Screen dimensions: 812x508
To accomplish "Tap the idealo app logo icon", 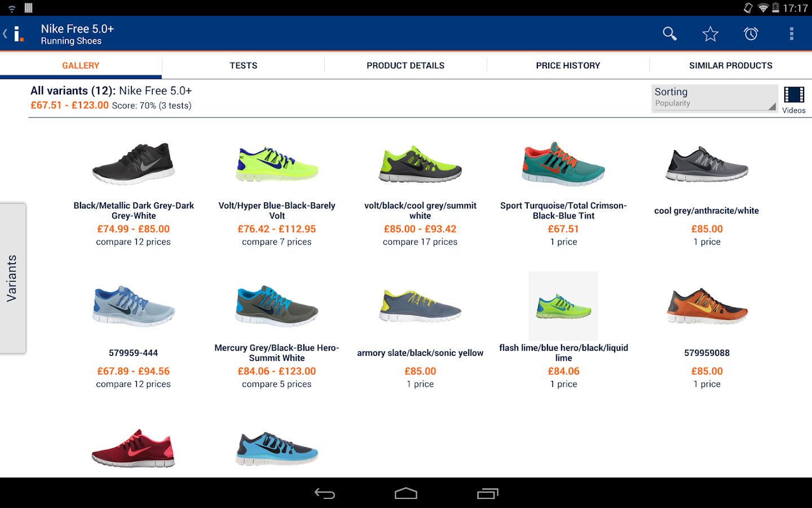I will (x=19, y=34).
